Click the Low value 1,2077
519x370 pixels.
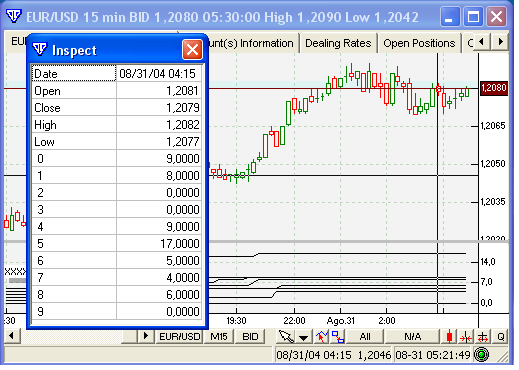pyautogui.click(x=182, y=142)
